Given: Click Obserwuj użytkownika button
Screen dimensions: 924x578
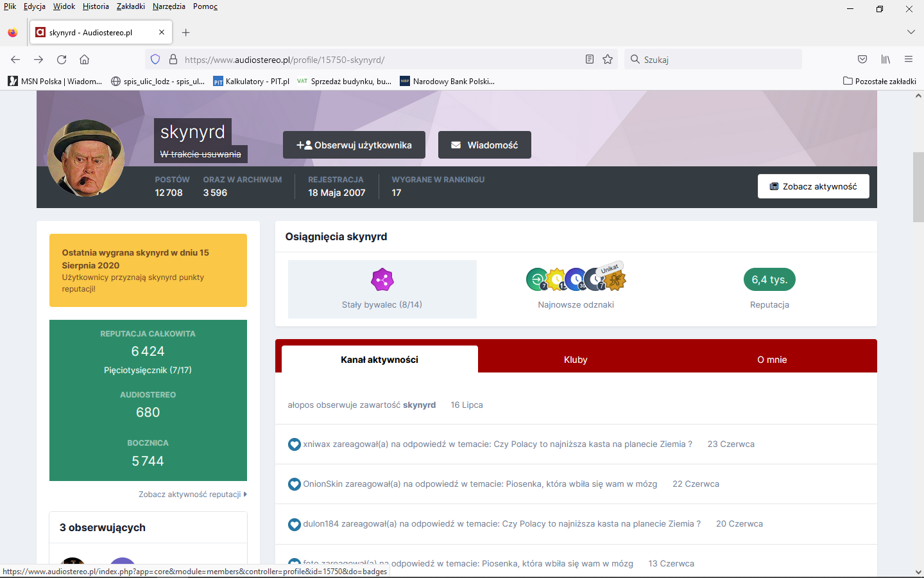Looking at the screenshot, I should (x=354, y=145).
